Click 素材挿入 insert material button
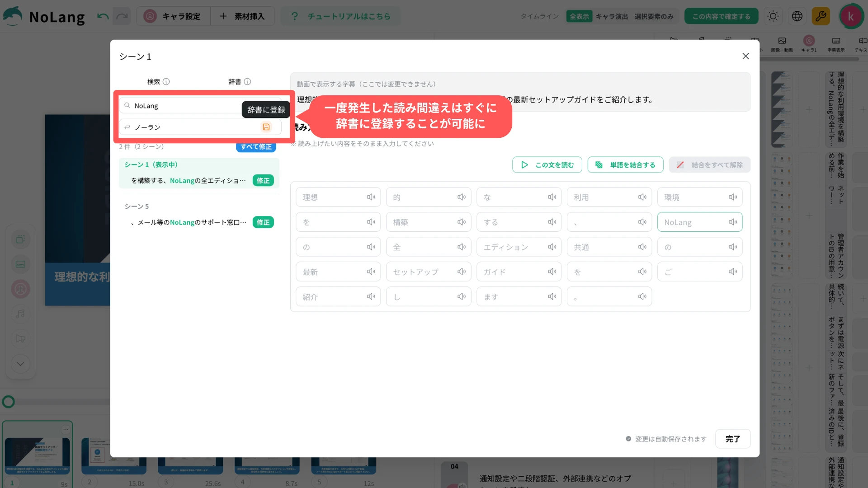 pyautogui.click(x=242, y=16)
